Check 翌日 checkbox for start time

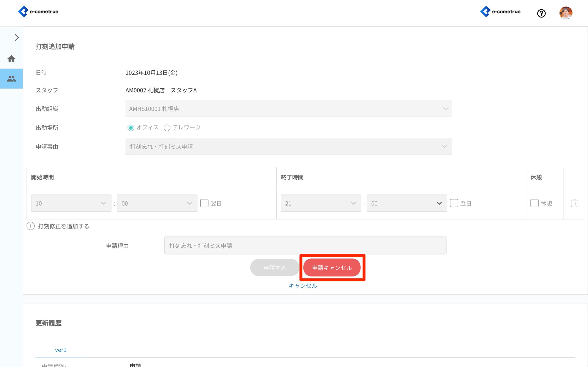pos(204,203)
